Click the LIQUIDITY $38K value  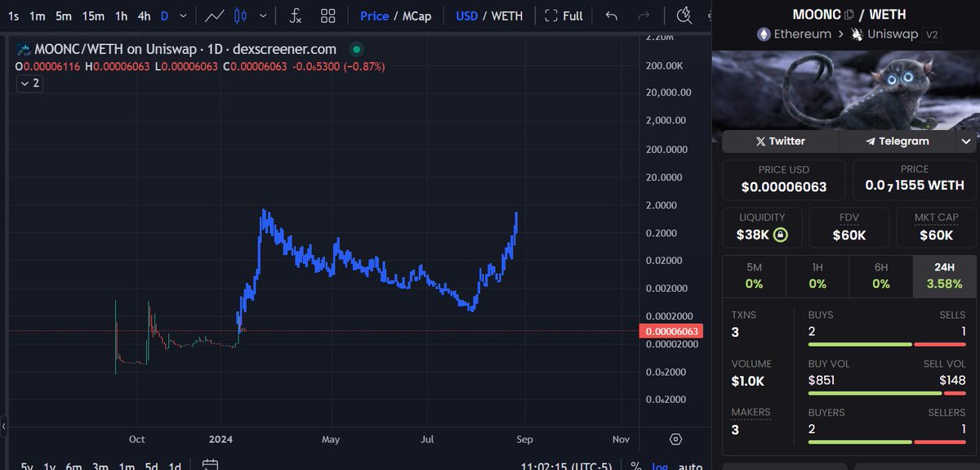point(754,235)
